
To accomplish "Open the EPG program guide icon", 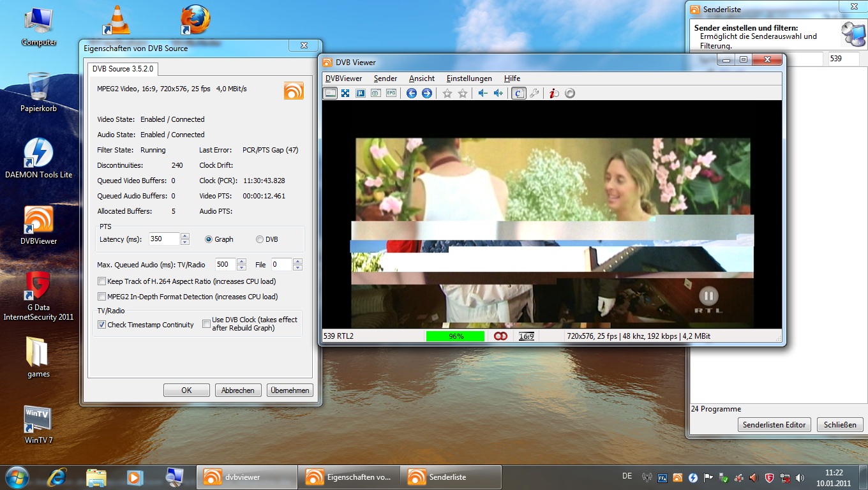I will (391, 93).
